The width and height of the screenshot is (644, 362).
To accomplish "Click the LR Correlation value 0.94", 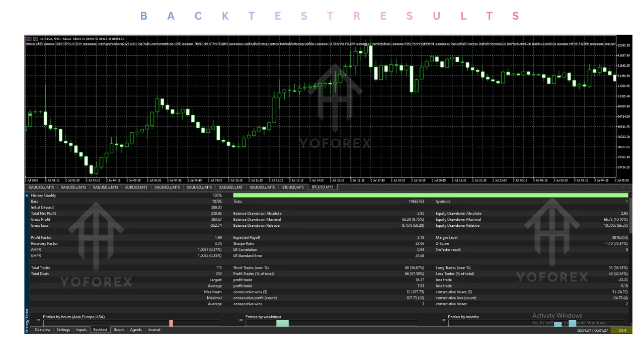I will [421, 249].
